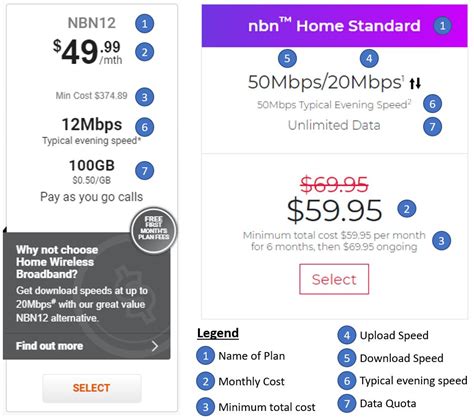The height and width of the screenshot is (420, 474).
Task: Click the Free First Month's Plan Fees badge
Action: (x=154, y=229)
